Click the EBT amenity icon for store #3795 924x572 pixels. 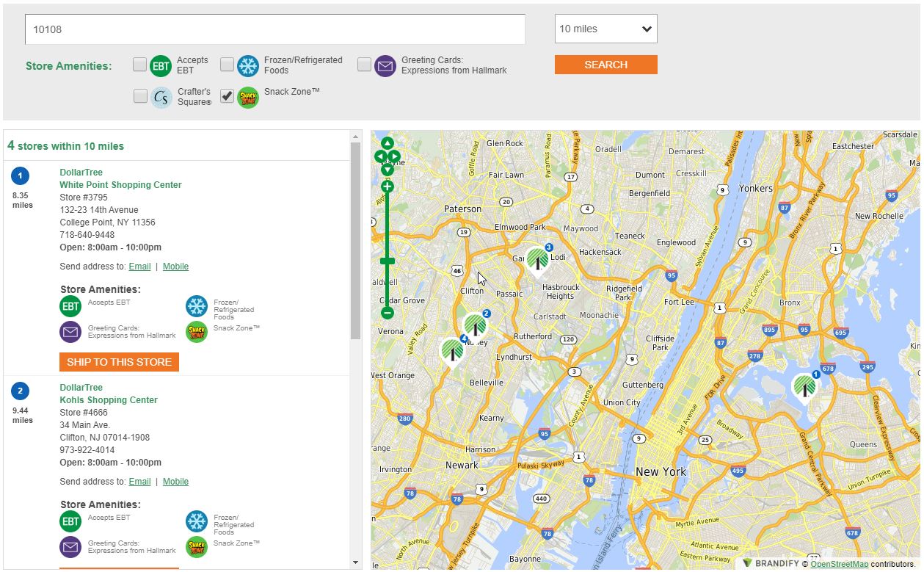pos(70,306)
